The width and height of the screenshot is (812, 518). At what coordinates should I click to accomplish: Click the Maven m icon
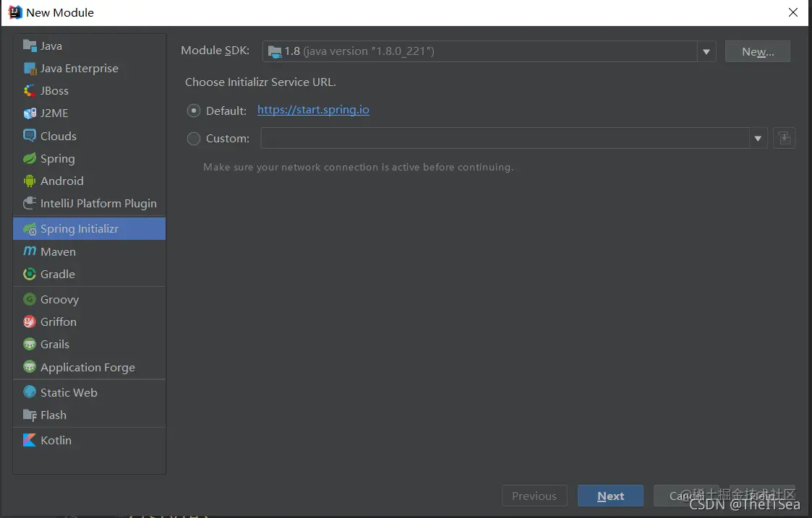[30, 251]
